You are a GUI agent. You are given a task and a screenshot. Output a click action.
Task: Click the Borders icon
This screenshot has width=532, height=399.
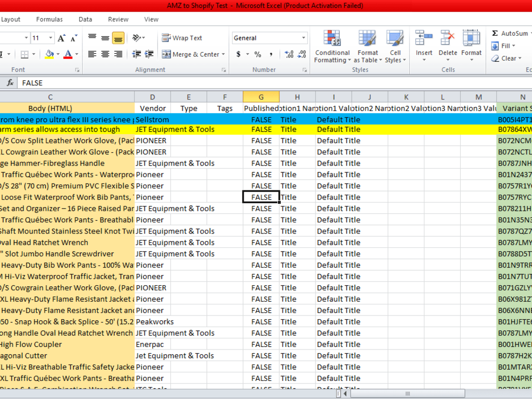coord(24,54)
